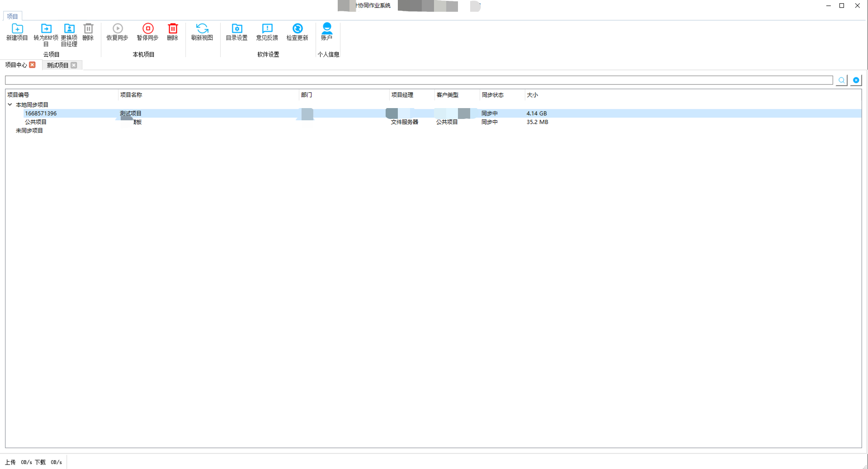Viewport: 868px width, 469px height.
Task: Collapse the 本地同步项目 tree node
Action: (10, 104)
